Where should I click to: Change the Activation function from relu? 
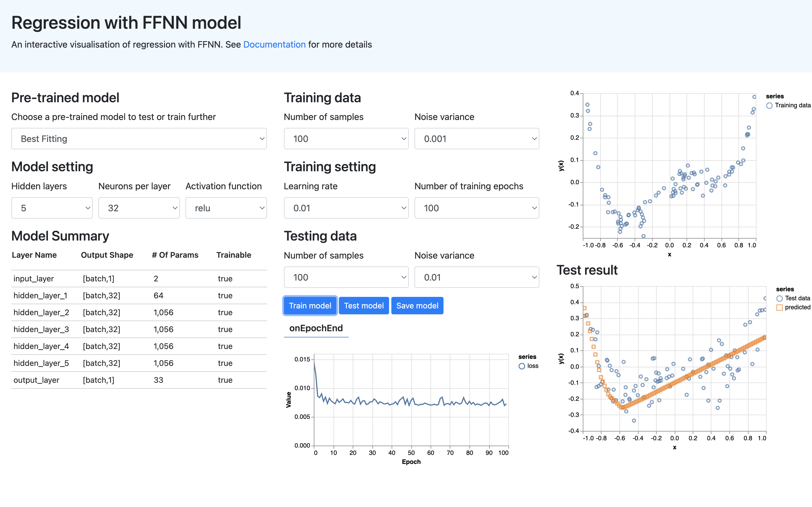coord(226,208)
